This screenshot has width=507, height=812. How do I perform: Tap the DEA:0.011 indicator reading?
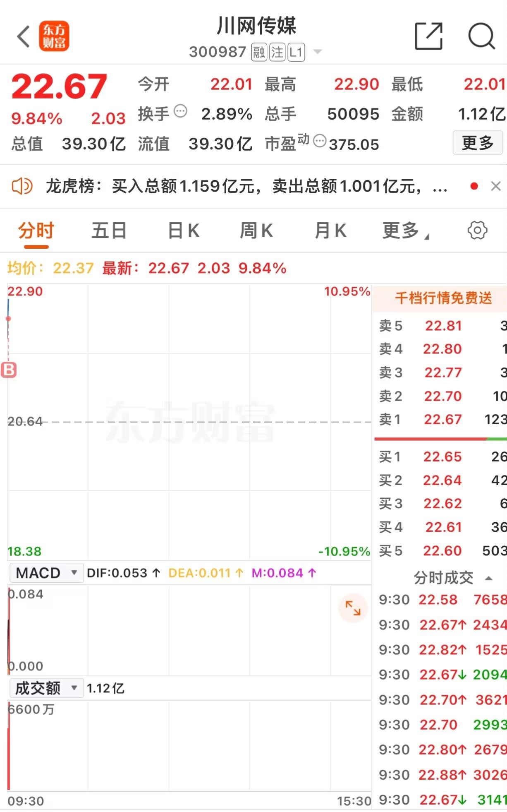click(206, 573)
